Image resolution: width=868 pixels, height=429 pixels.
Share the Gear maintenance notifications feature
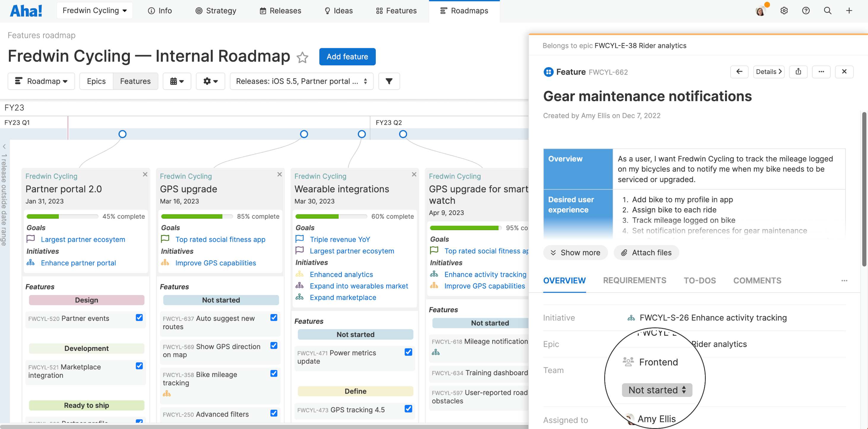click(x=798, y=71)
